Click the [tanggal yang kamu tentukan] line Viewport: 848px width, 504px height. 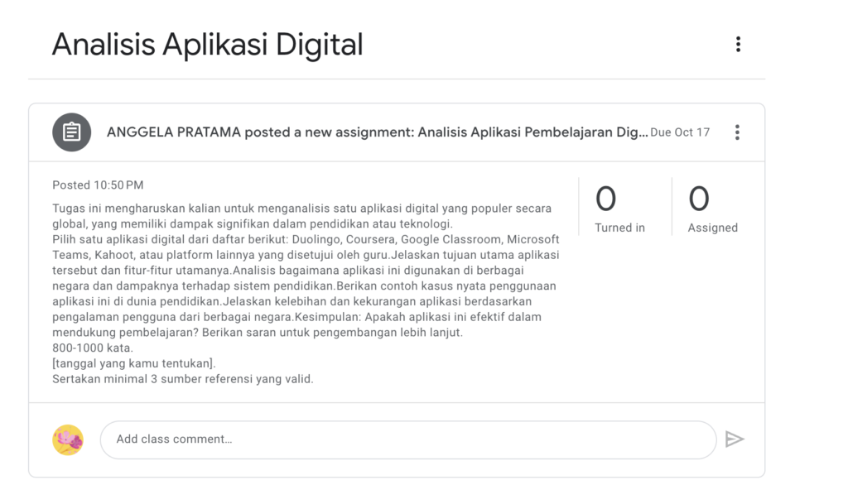click(x=133, y=363)
